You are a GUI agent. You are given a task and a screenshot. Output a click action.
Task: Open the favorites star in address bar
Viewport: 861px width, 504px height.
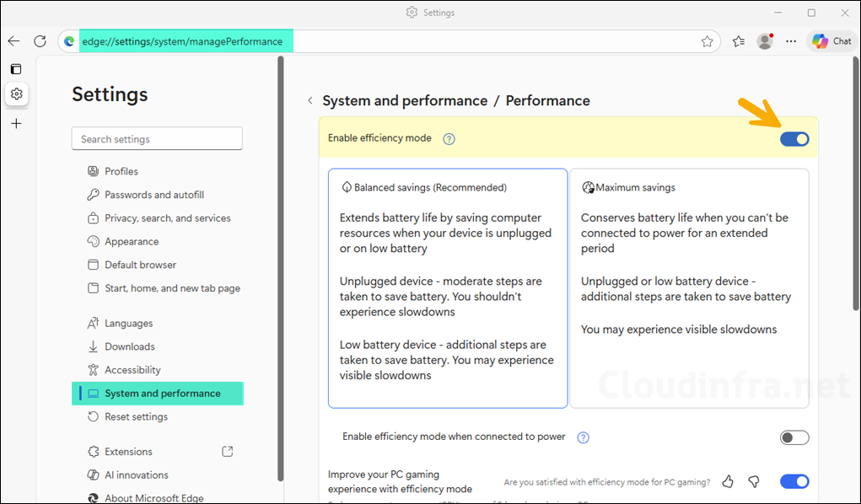708,40
